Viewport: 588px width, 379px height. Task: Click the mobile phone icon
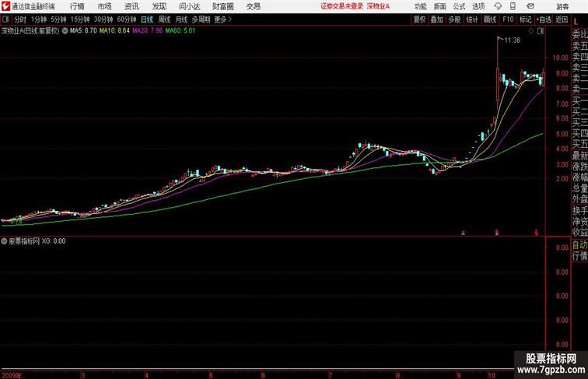[x=513, y=6]
